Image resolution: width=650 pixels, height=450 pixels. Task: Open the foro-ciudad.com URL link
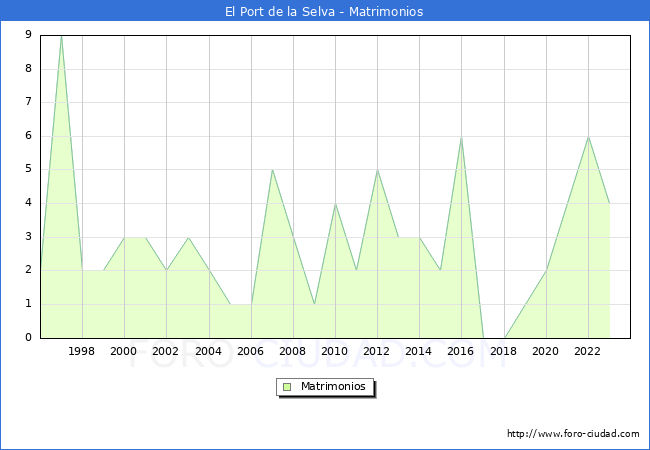[x=573, y=434]
